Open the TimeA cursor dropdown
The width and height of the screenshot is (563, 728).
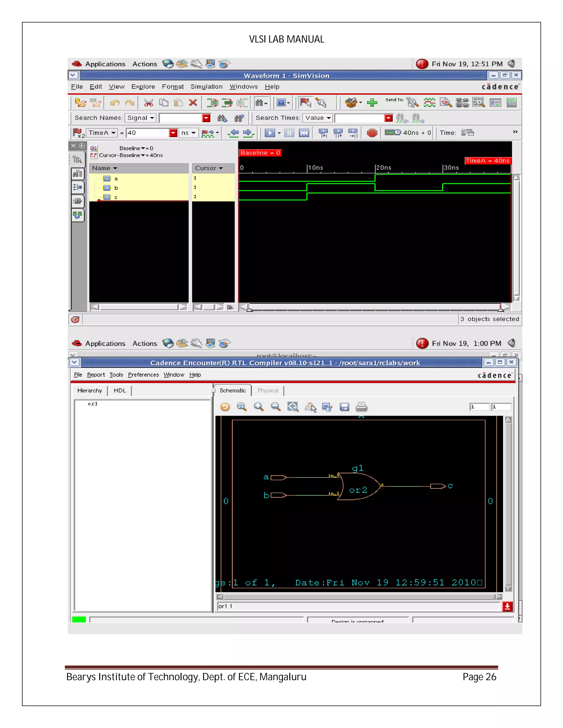(101, 133)
